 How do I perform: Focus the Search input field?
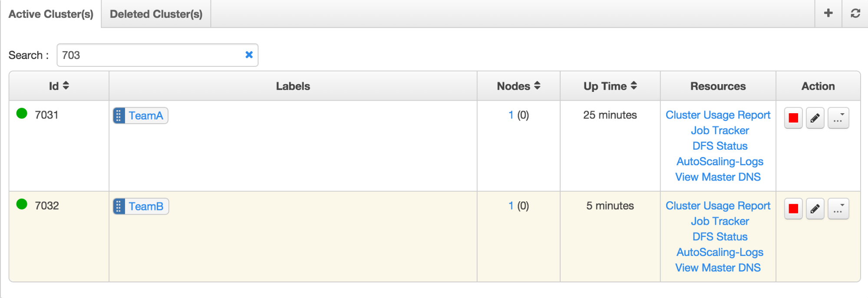157,55
